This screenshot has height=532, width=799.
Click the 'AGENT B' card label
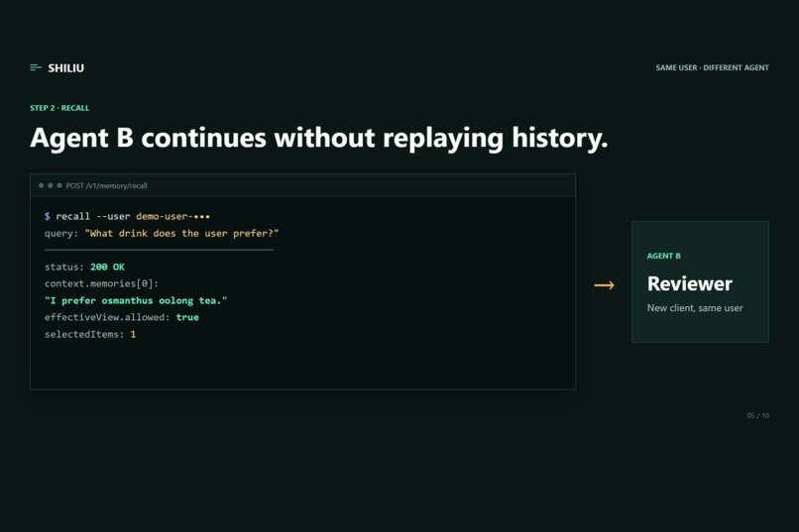[x=663, y=256]
